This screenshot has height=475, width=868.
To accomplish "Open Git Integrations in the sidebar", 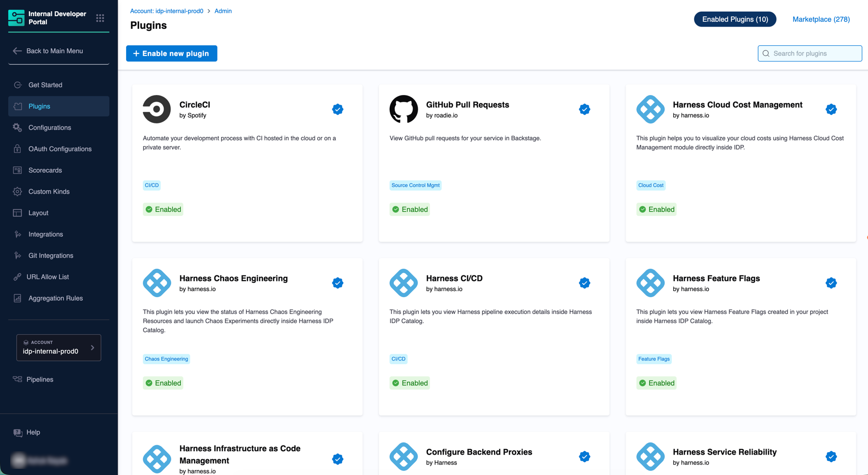I will [x=58, y=256].
